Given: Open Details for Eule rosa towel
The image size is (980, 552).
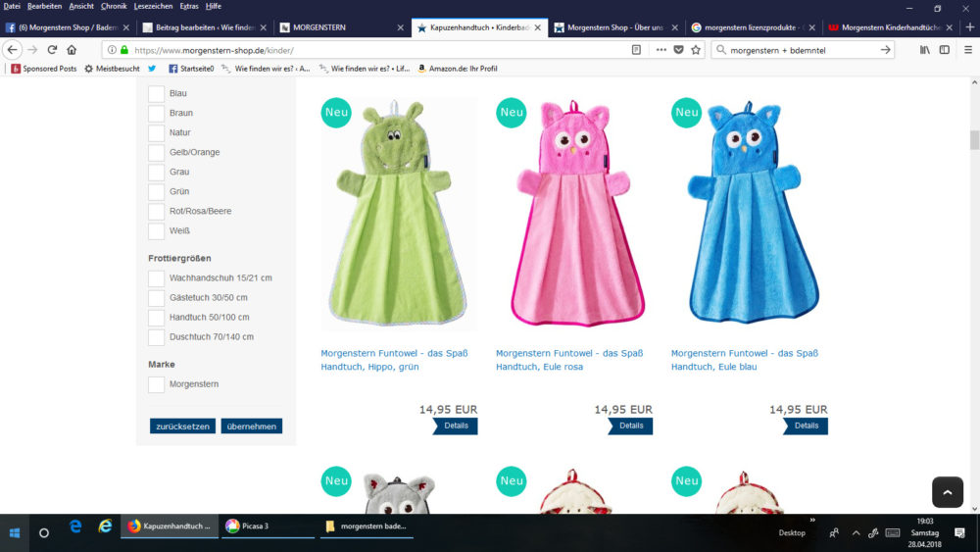Looking at the screenshot, I should (x=630, y=426).
